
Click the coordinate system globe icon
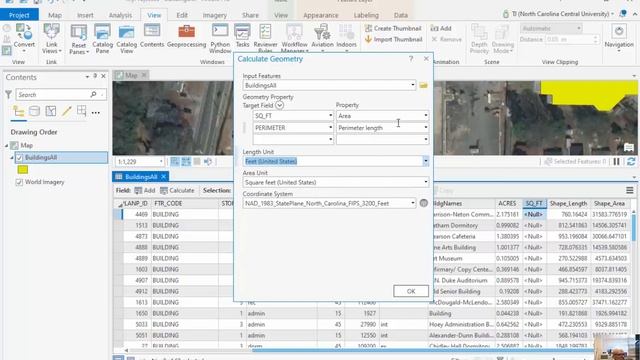(x=424, y=203)
